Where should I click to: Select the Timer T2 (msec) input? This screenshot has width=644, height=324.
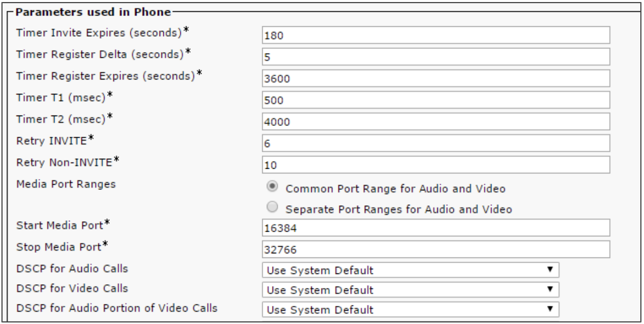[x=436, y=121]
